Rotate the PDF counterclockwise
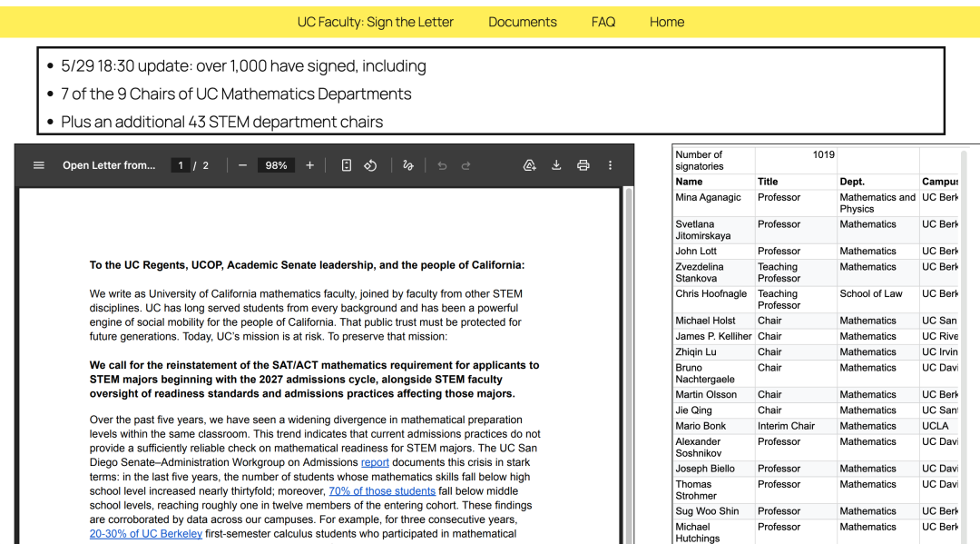 (370, 165)
